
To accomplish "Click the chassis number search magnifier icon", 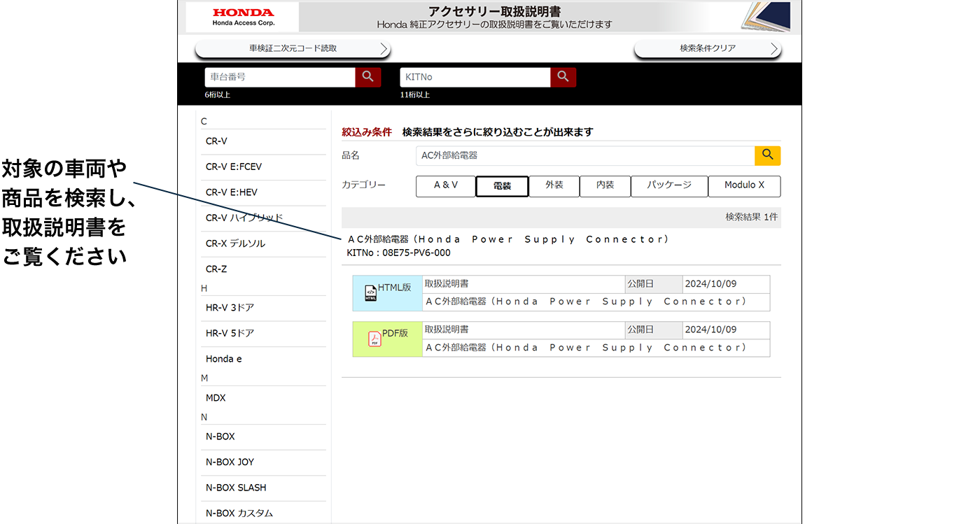I will tap(367, 77).
